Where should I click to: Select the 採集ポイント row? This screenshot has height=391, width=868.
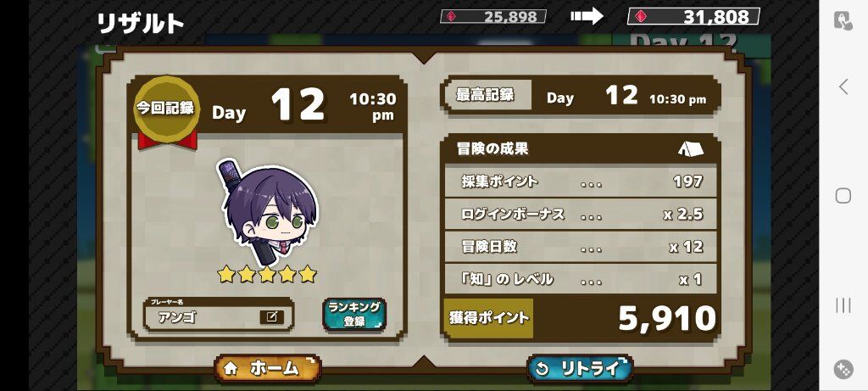(x=580, y=182)
